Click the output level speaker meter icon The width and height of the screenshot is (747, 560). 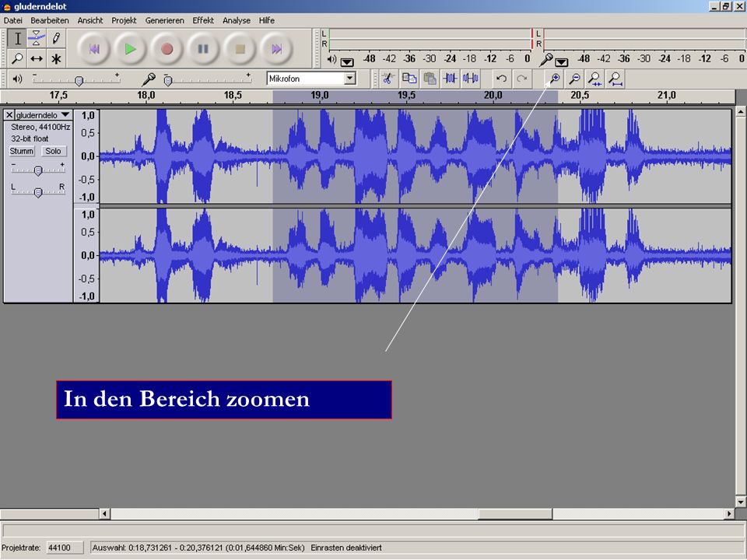point(331,60)
